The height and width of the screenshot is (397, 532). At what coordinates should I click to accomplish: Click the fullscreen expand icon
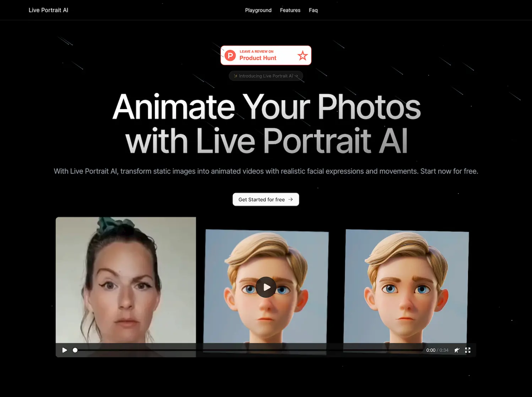tap(468, 350)
